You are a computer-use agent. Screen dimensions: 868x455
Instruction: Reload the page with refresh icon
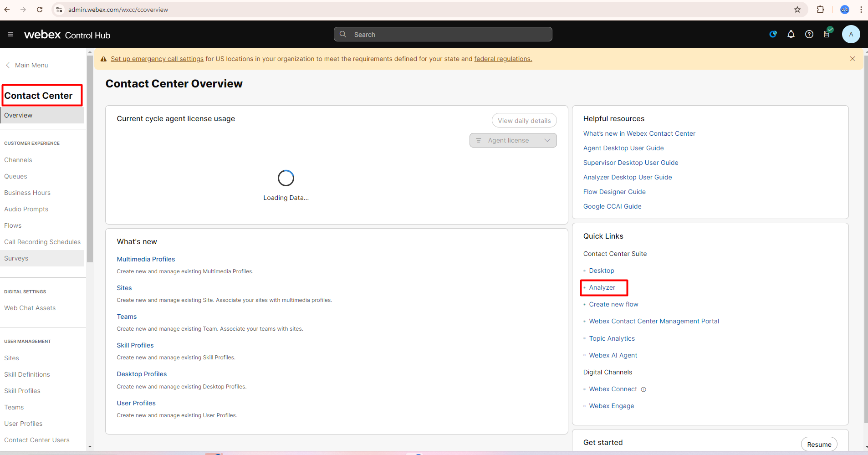point(40,10)
